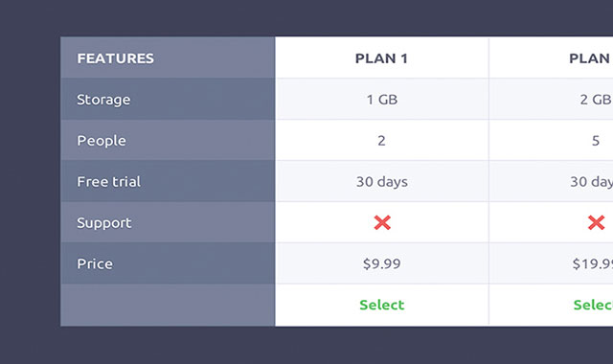Click the second PLAN column header

point(591,58)
